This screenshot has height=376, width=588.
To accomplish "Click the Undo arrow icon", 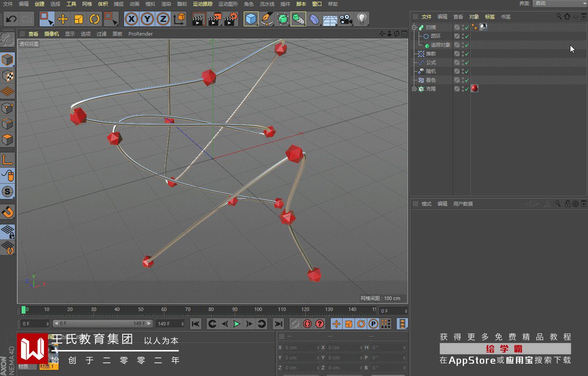I will coord(11,19).
